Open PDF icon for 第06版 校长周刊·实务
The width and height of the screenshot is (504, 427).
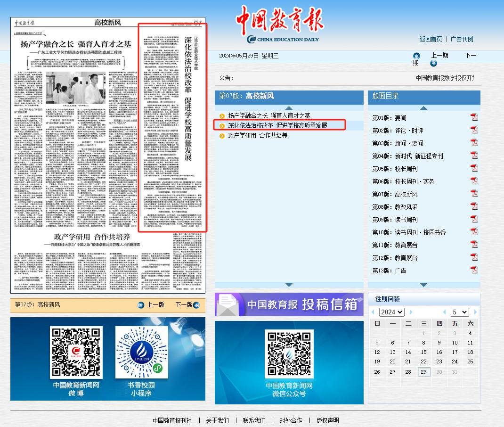pos(474,181)
